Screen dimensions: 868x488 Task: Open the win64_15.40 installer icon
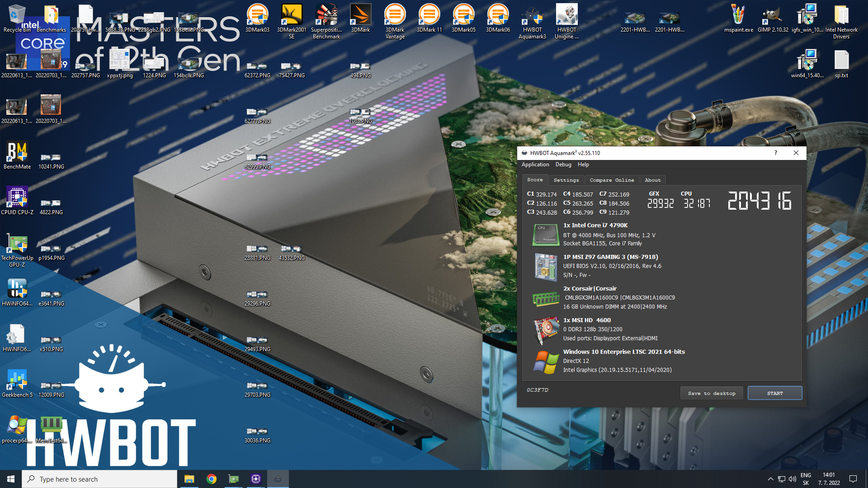807,64
